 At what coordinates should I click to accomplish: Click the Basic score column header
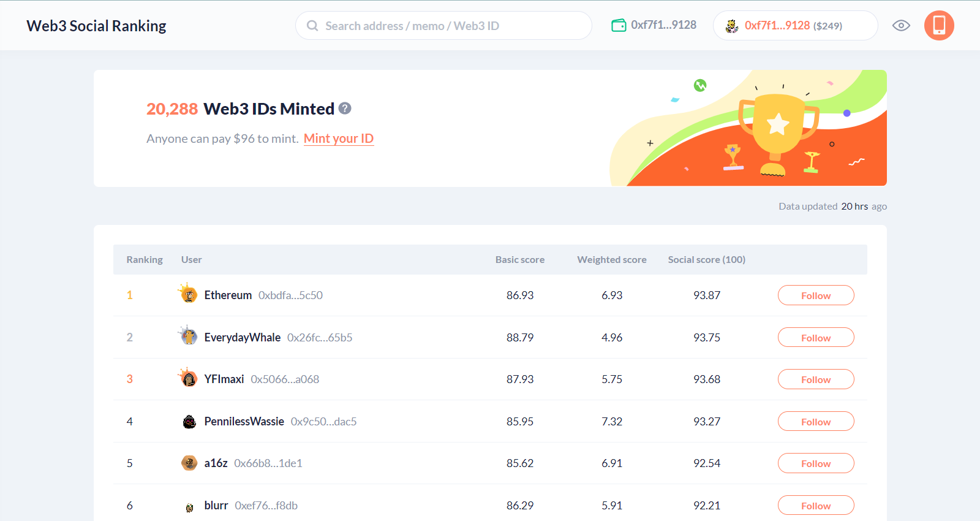click(x=520, y=260)
